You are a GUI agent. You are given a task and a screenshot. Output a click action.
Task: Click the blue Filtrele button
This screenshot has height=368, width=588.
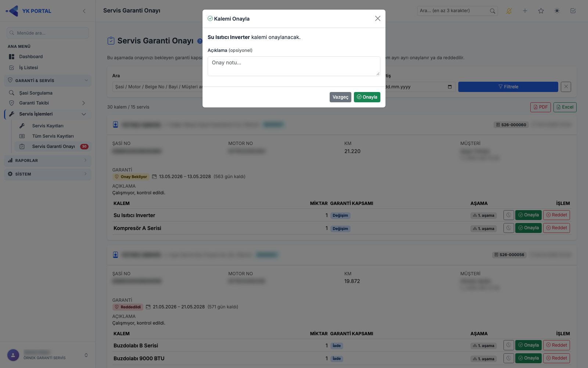tap(508, 87)
